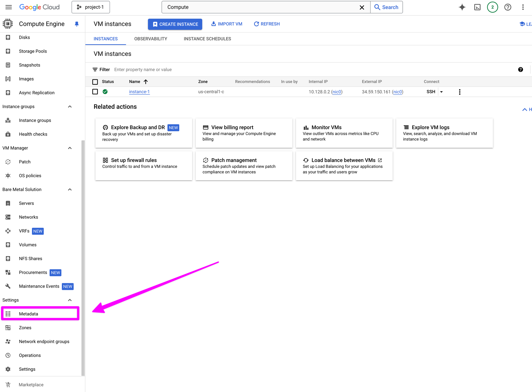Collapse the Bare Metal Solution section
This screenshot has height=392, width=532.
70,190
